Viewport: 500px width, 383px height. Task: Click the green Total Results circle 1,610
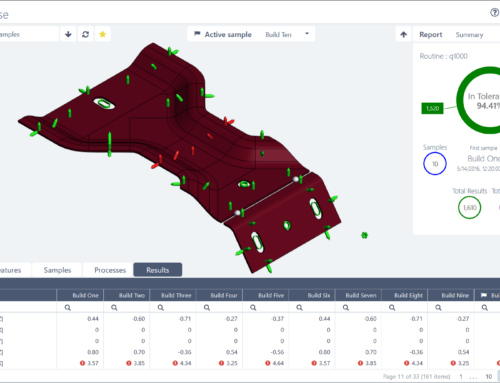point(469,208)
